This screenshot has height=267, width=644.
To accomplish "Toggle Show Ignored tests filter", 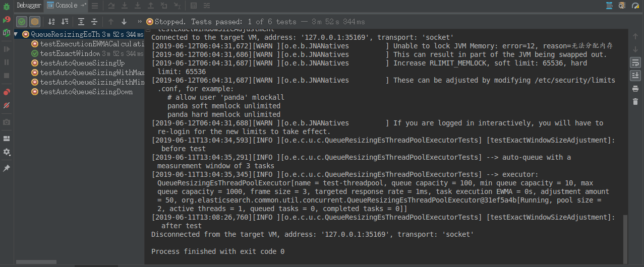I will 35,22.
